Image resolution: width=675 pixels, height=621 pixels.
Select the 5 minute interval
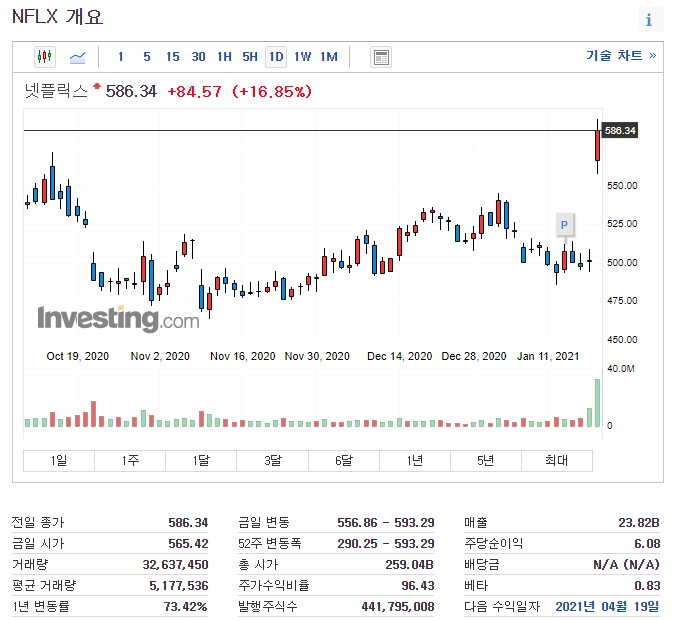[147, 56]
